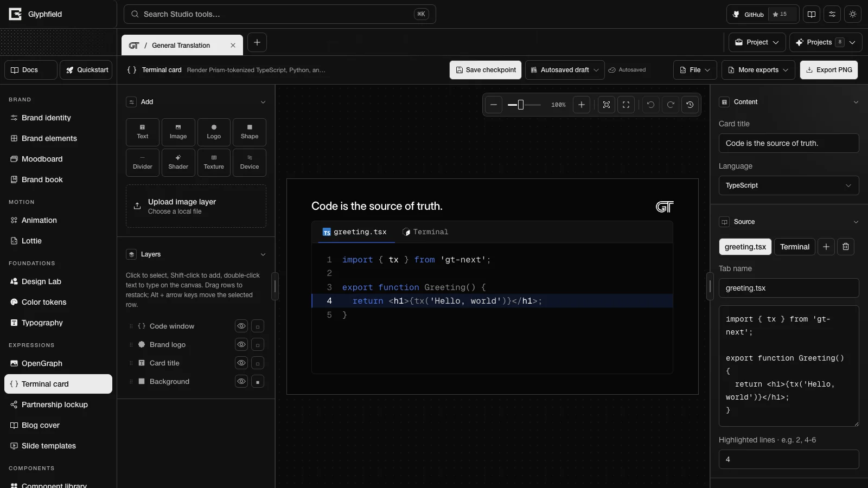Click the Tab name input field

coord(789,288)
